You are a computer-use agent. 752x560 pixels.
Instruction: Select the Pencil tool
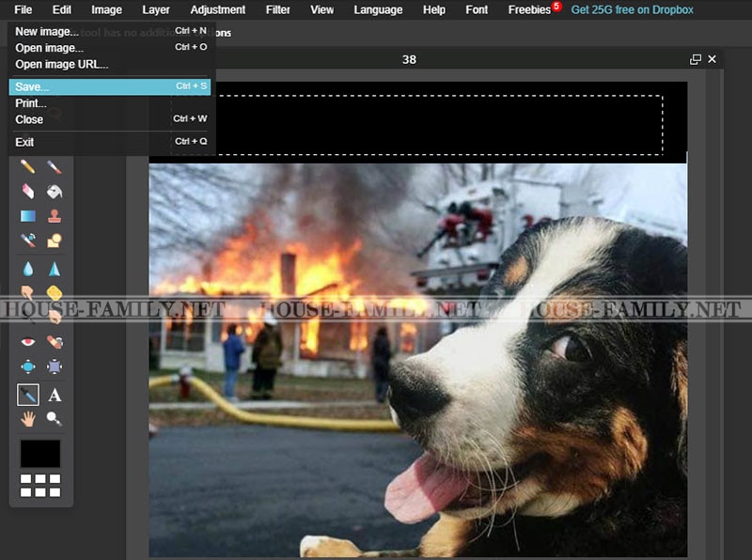28,167
